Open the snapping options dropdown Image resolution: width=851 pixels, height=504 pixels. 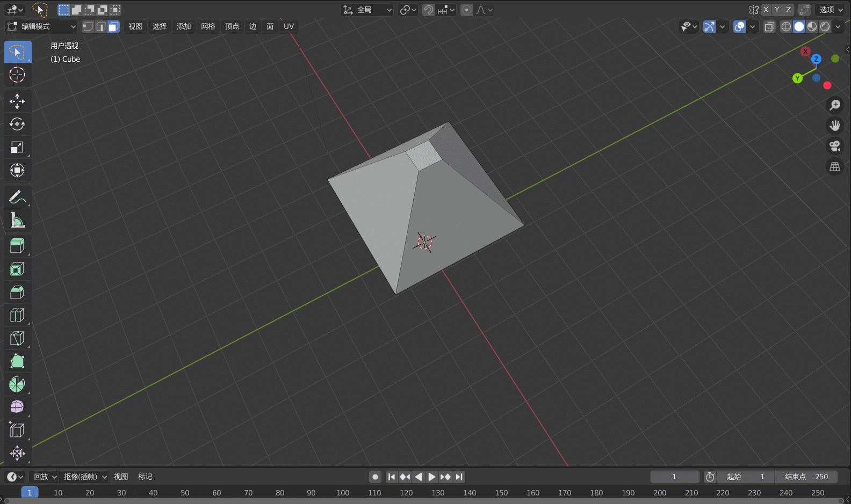coord(446,10)
